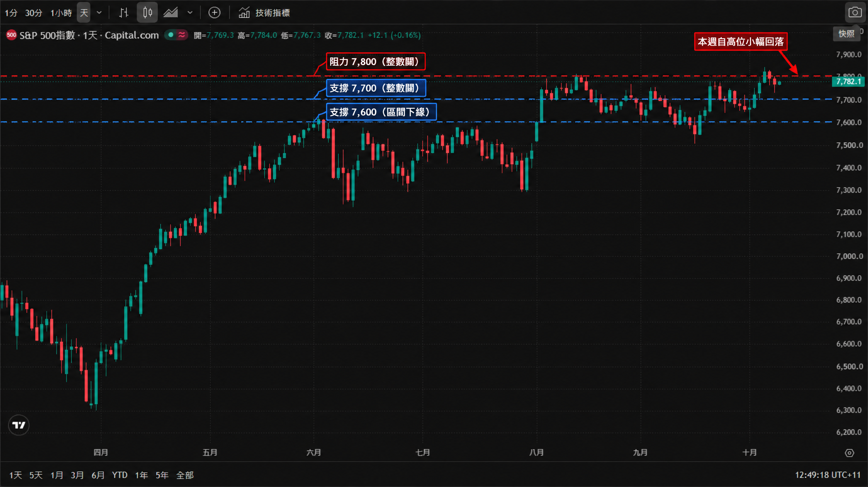Click the 收=7,782.1 close value
Screen dimensions: 868x487
click(x=344, y=35)
